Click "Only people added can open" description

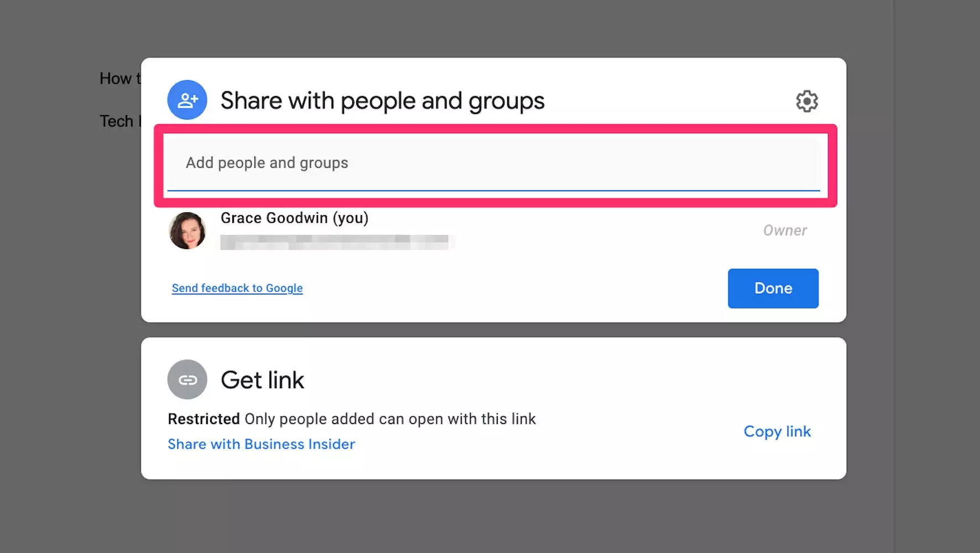(x=390, y=419)
